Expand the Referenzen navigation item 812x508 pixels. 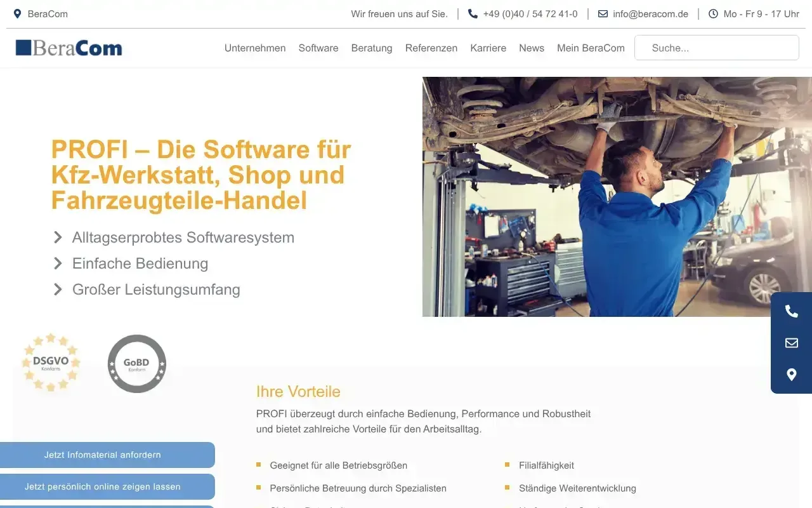(431, 48)
